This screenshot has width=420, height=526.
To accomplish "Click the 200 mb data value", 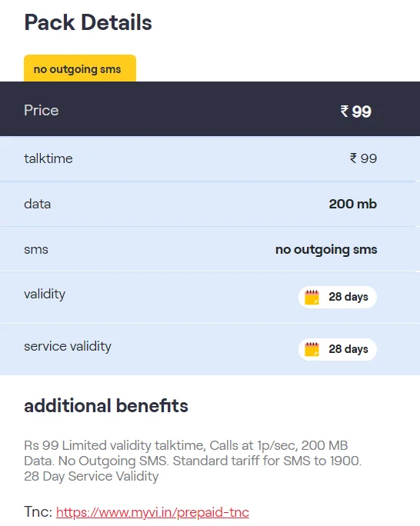I will (353, 204).
